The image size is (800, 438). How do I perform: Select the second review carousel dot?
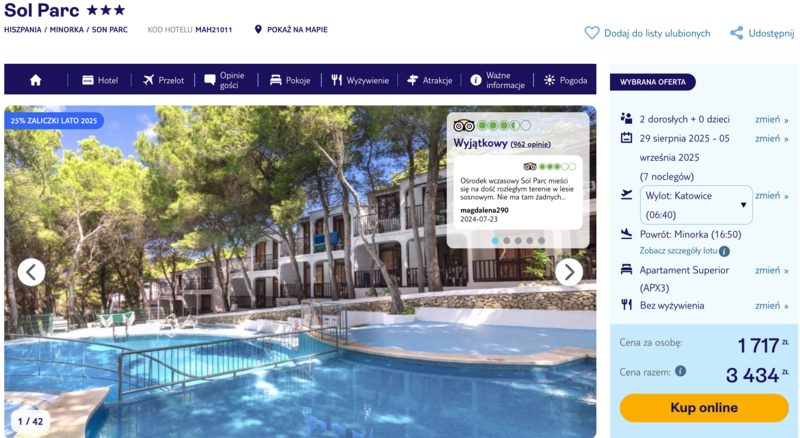507,240
